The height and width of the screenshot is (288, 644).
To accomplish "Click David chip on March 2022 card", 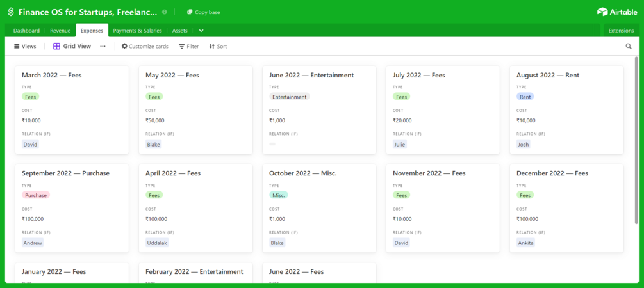I will (x=30, y=145).
